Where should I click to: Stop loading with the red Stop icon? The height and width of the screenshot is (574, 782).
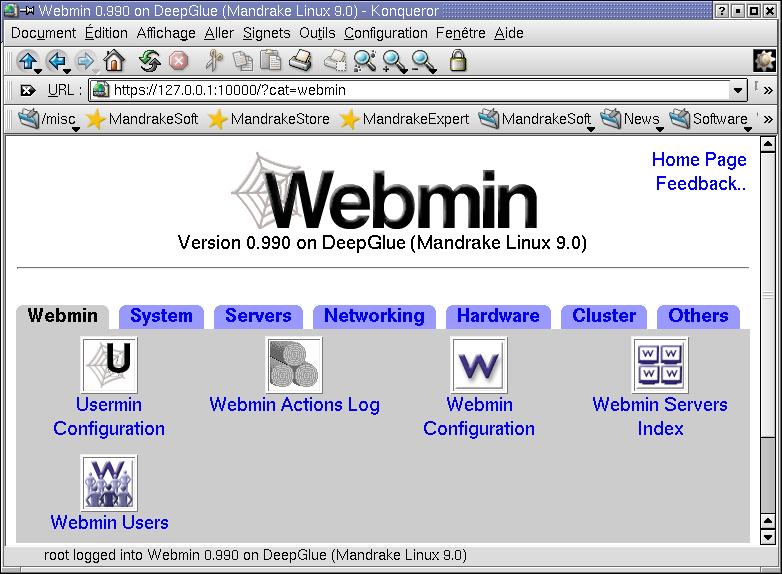pyautogui.click(x=178, y=61)
